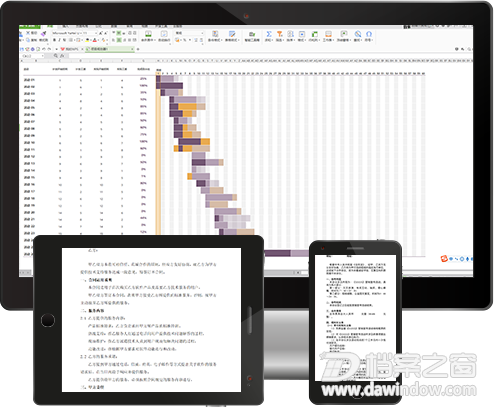This screenshot has width=494, height=408.
Task: Click the Table Style format button
Action: (x=232, y=36)
